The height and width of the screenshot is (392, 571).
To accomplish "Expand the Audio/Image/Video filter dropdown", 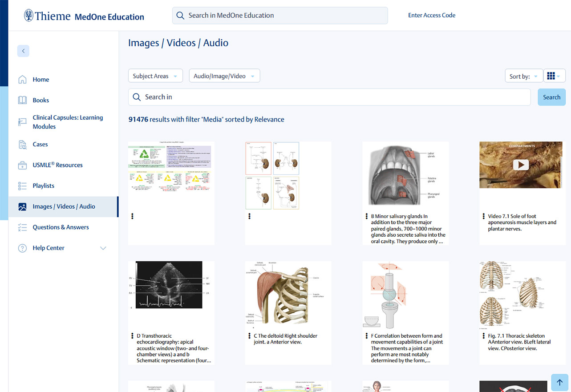I will 224,76.
